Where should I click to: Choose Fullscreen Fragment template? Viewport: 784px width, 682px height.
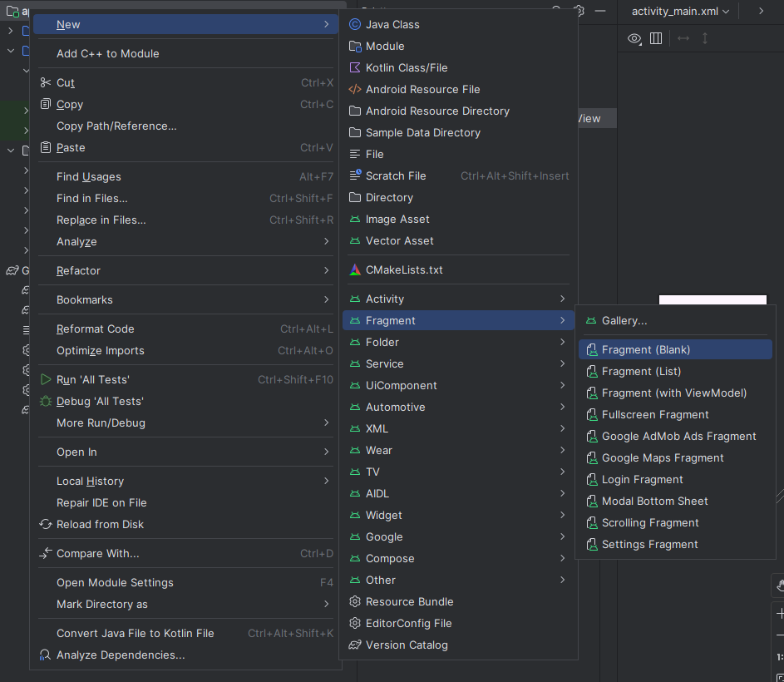pos(675,414)
